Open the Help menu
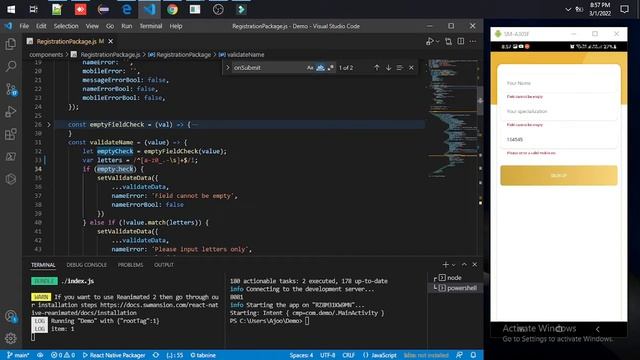640x360 pixels. click(x=176, y=26)
